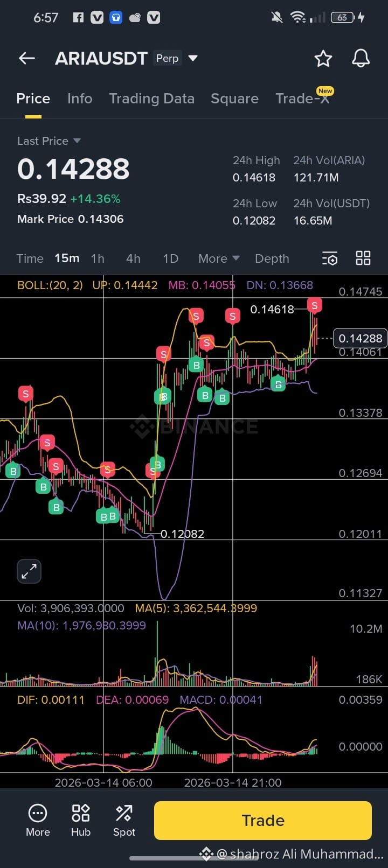Open the Trade-X tab
Viewport: 388px width, 868px height.
point(302,99)
